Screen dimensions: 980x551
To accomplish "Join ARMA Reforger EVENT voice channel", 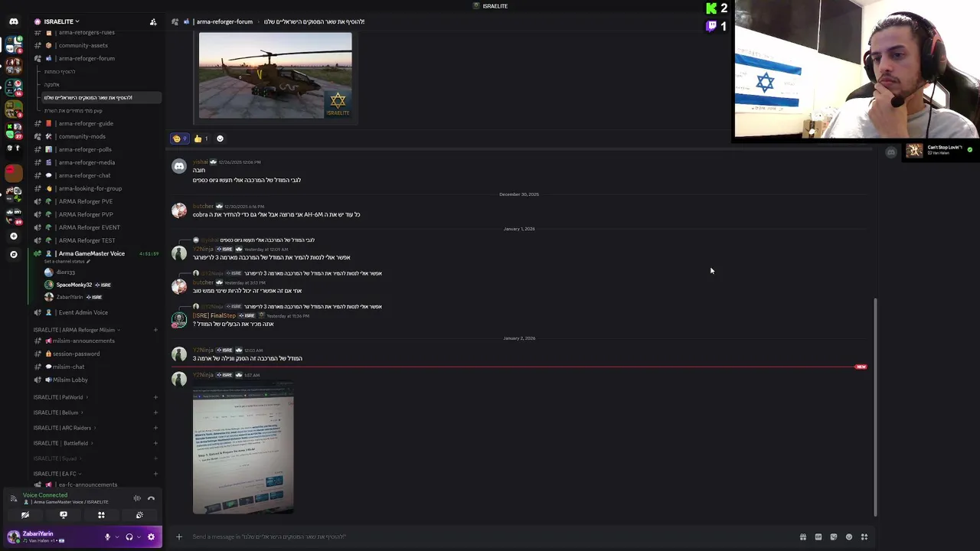I will pyautogui.click(x=89, y=227).
